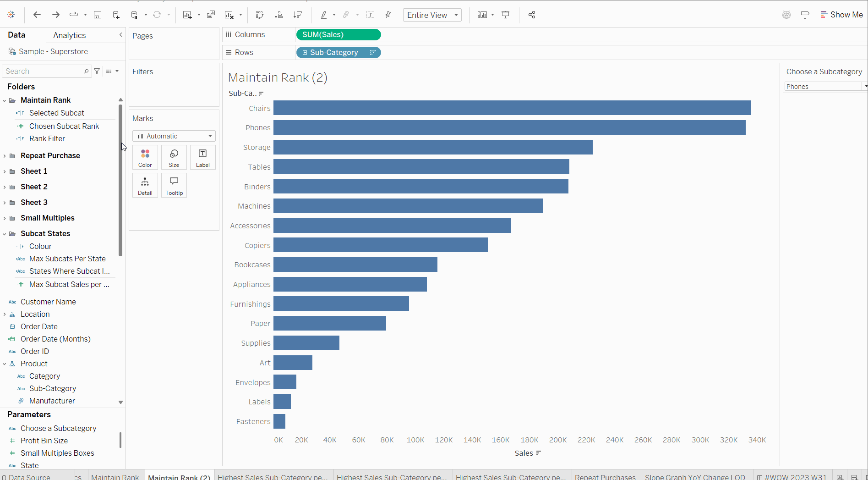The height and width of the screenshot is (480, 868).
Task: Click the SUM(Sales) pill in Columns
Action: [338, 35]
